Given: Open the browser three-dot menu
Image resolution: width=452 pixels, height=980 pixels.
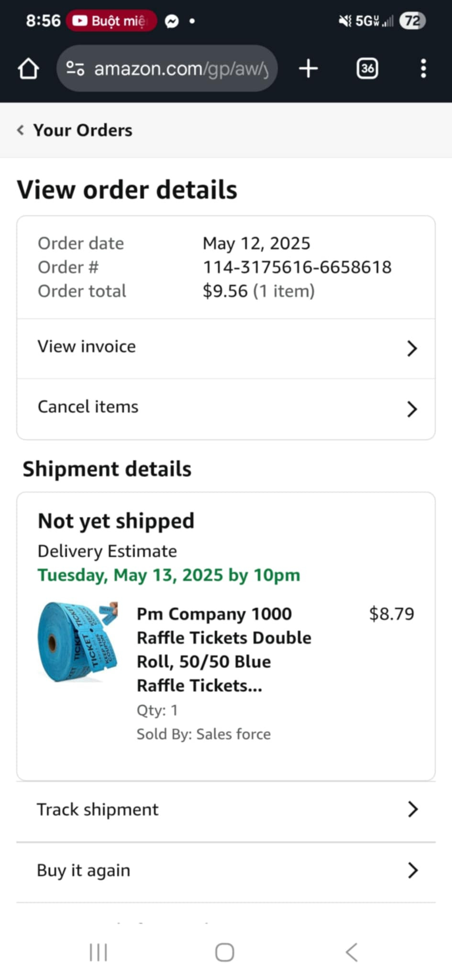Looking at the screenshot, I should 423,68.
